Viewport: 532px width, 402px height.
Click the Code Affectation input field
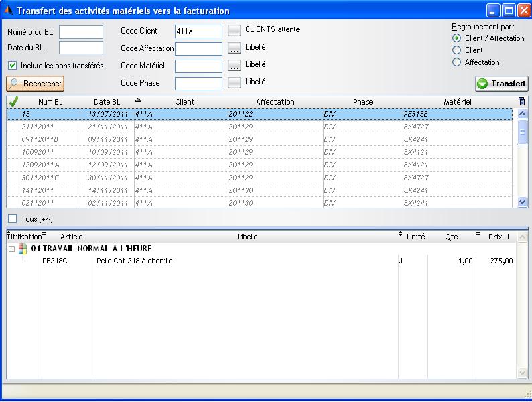tap(198, 48)
